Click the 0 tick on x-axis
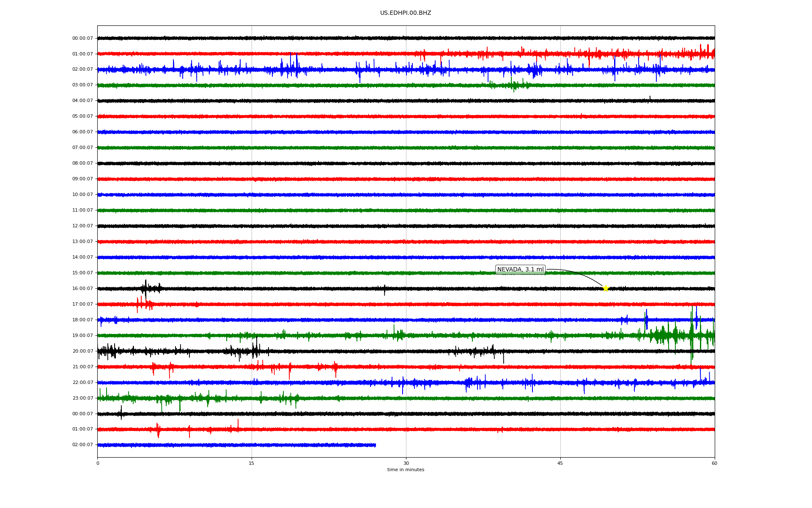 pos(98,464)
